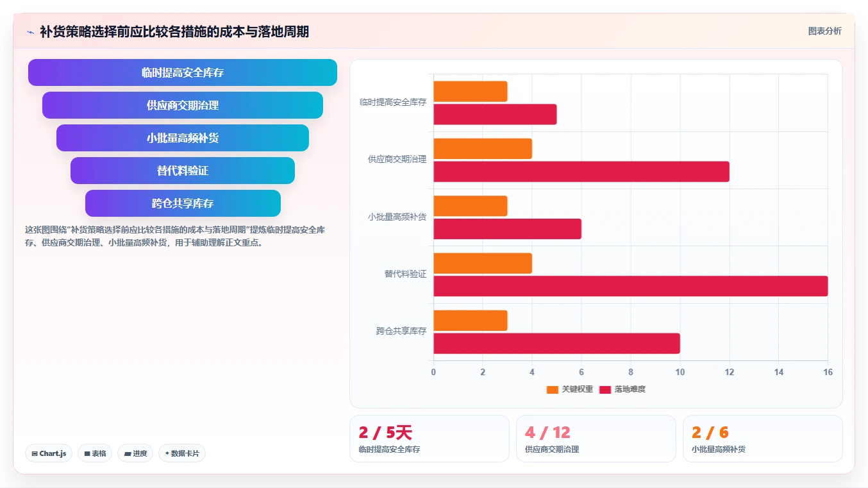Select the 临时提高安全库存 funnel bar
The width and height of the screenshot is (868, 488).
coord(183,72)
